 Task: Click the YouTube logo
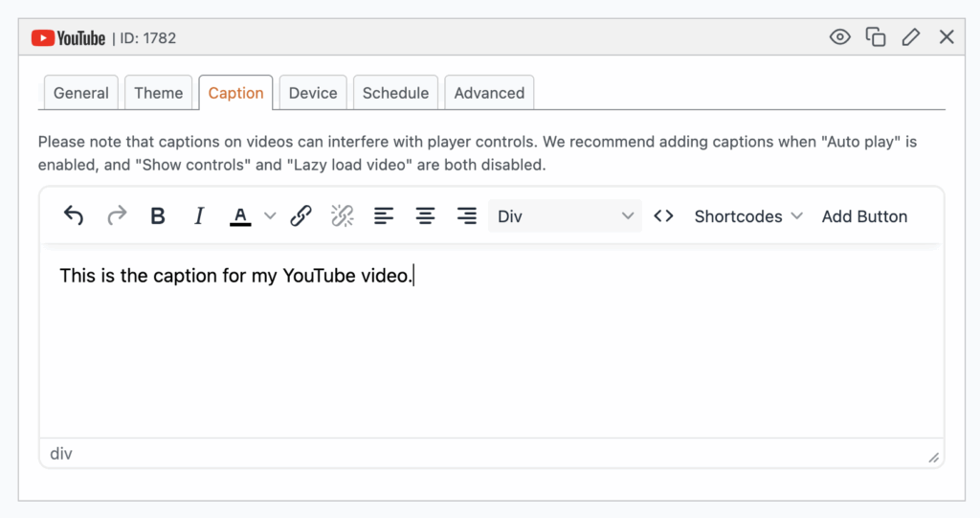pyautogui.click(x=68, y=38)
